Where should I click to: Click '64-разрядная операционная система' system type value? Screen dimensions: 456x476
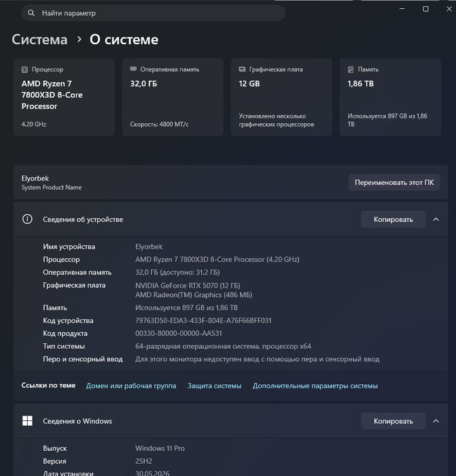[223, 346]
